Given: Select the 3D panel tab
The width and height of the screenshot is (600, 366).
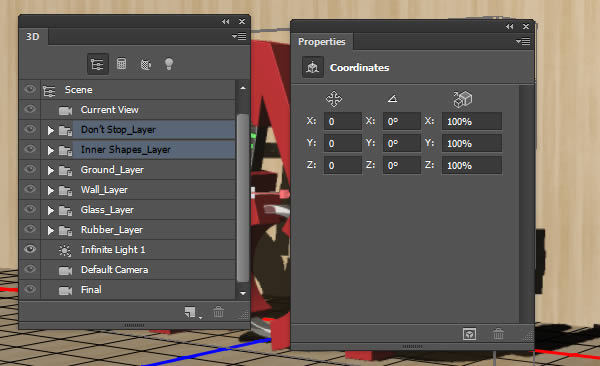Looking at the screenshot, I should point(33,37).
